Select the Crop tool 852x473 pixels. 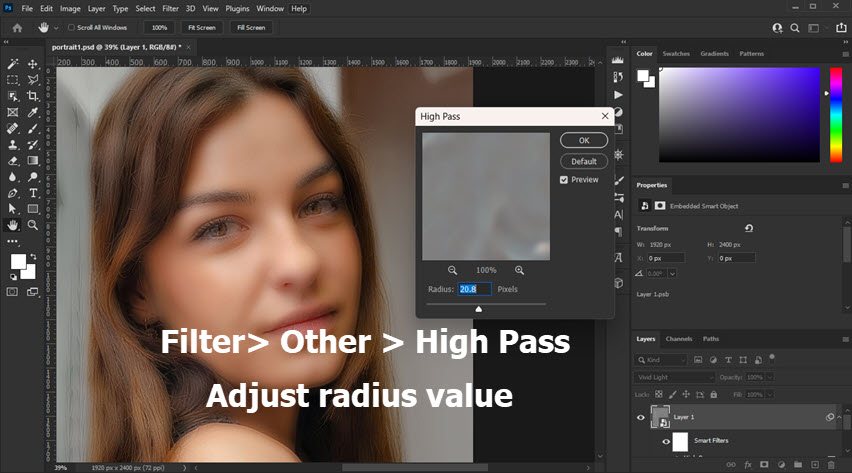pyautogui.click(x=33, y=96)
